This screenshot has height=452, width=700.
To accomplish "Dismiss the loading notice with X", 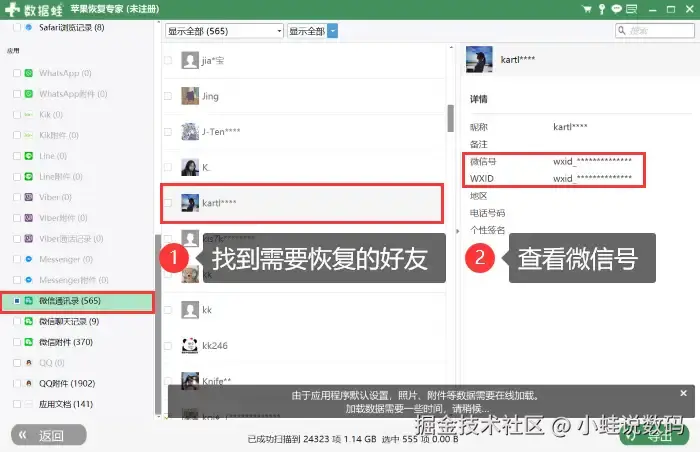I will pos(683,393).
